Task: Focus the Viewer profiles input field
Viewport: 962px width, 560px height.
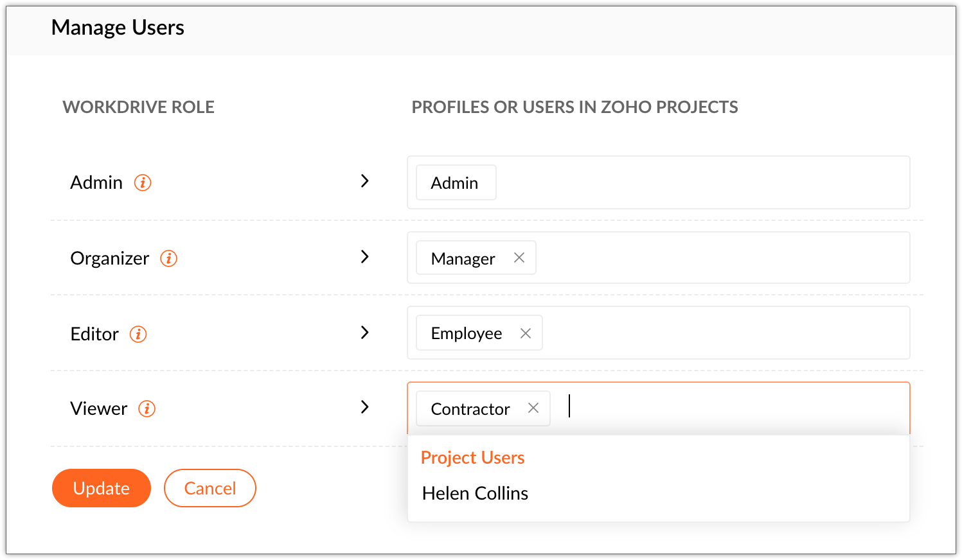Action: [x=707, y=408]
